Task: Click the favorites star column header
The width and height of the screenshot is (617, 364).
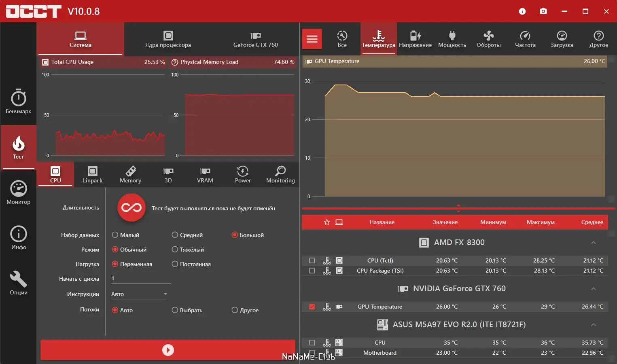Action: (x=327, y=222)
